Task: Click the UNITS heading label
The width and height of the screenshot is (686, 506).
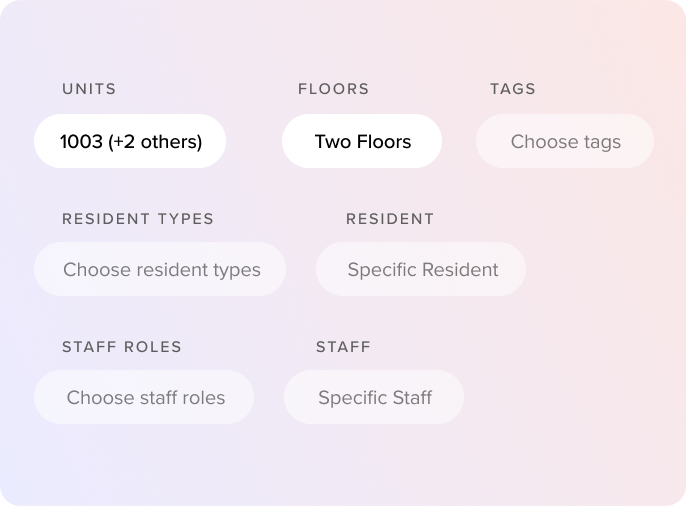Action: coord(89,89)
